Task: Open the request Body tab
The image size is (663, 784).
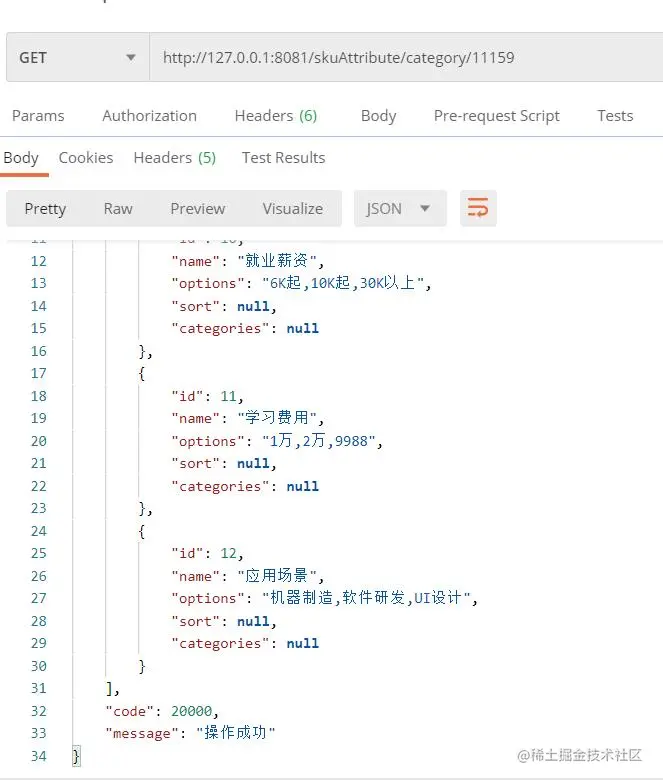Action: [x=378, y=115]
